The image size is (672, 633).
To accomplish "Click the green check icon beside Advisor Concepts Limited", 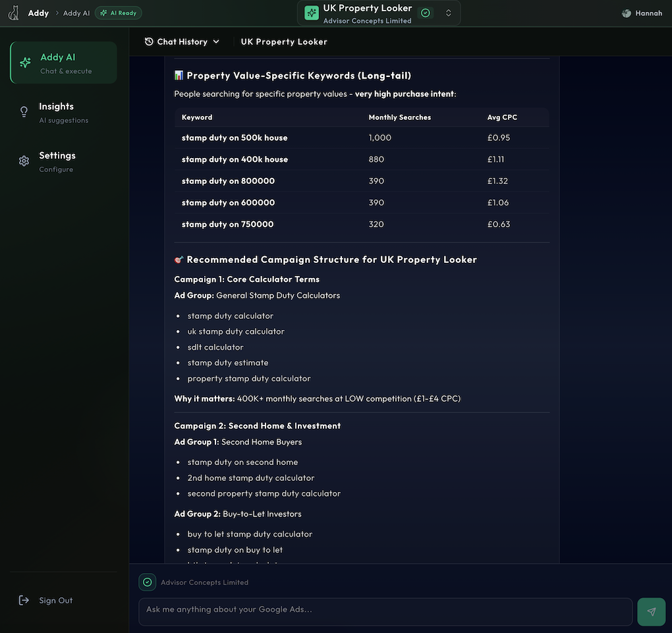I will click(x=148, y=582).
